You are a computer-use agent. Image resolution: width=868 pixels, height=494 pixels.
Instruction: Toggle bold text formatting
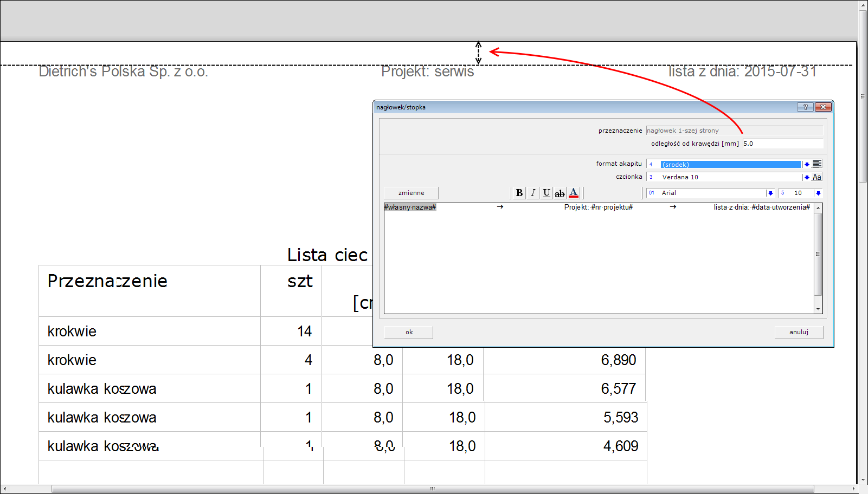pyautogui.click(x=519, y=193)
